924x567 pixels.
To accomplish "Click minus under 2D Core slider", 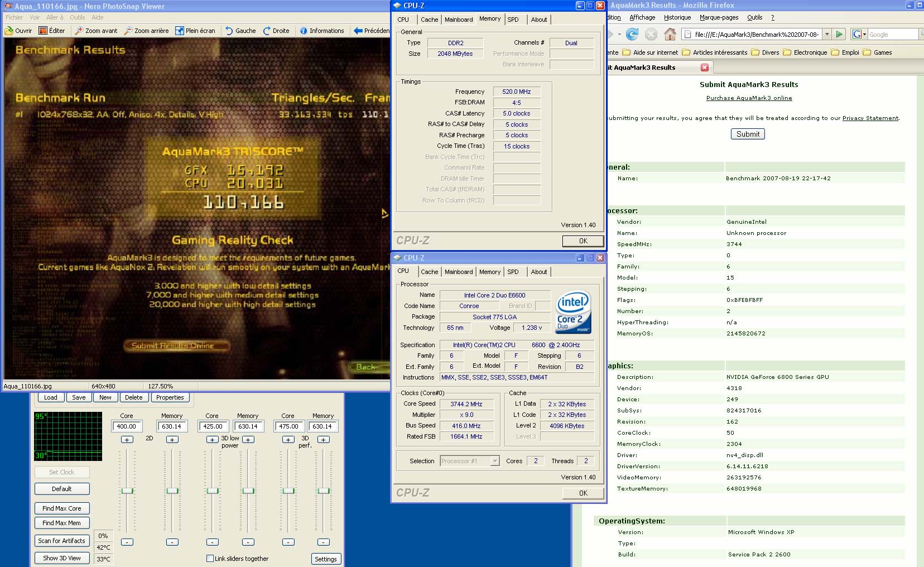I will click(x=127, y=542).
